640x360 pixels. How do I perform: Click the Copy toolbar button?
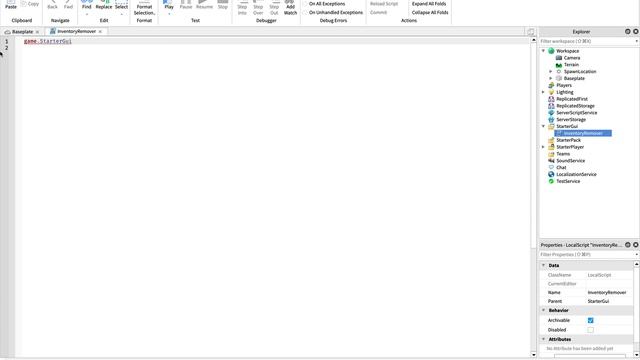[30, 4]
